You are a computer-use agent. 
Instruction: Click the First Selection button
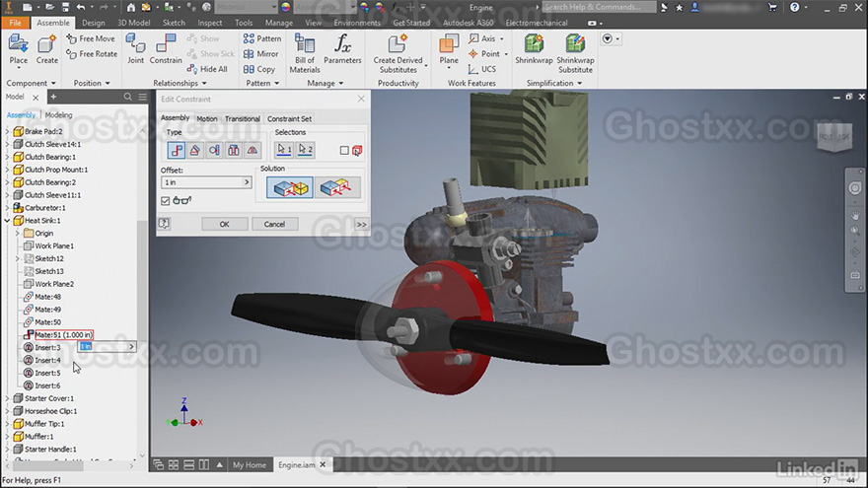(x=284, y=150)
